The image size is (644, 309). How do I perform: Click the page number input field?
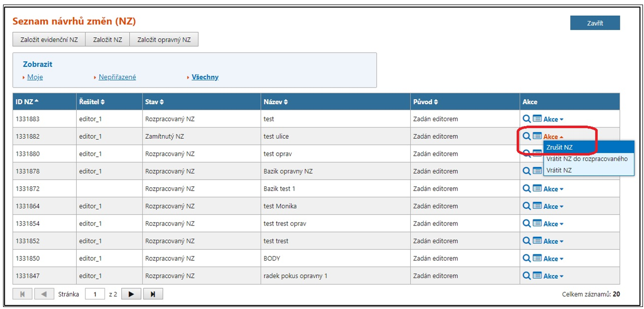point(95,294)
